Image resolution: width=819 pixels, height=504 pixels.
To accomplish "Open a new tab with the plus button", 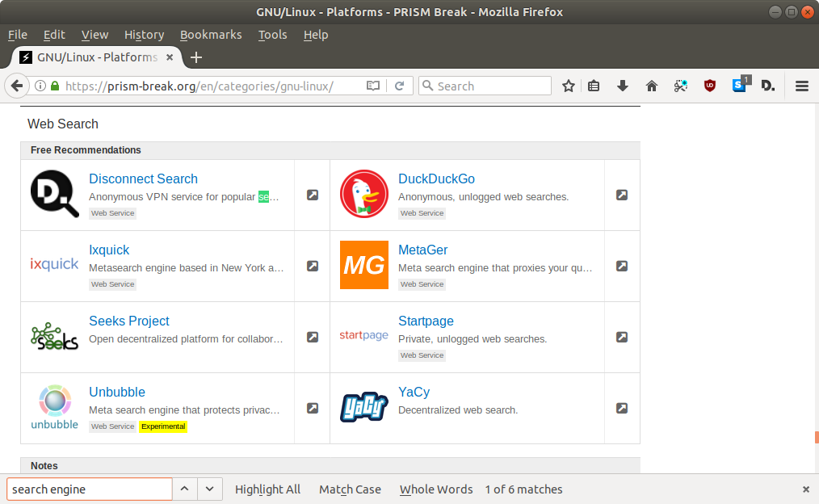I will [196, 57].
